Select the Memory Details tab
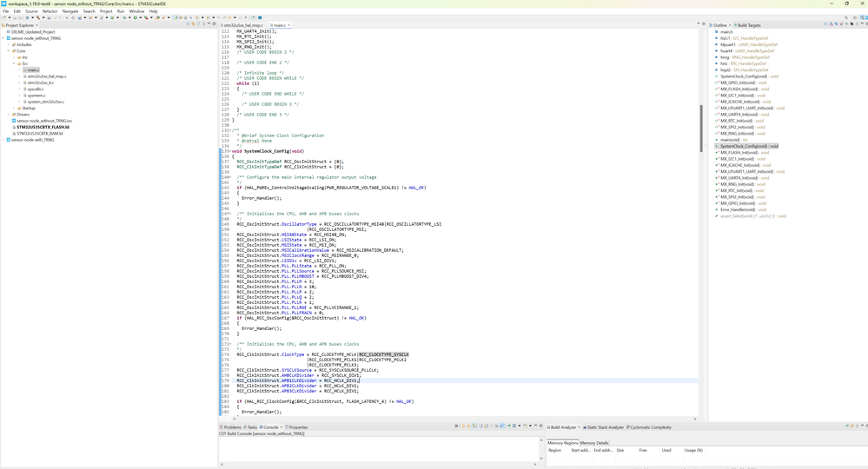The image size is (868, 469). point(594,443)
